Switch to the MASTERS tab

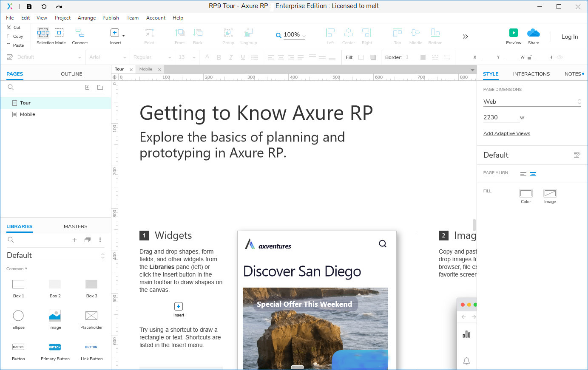coord(76,226)
